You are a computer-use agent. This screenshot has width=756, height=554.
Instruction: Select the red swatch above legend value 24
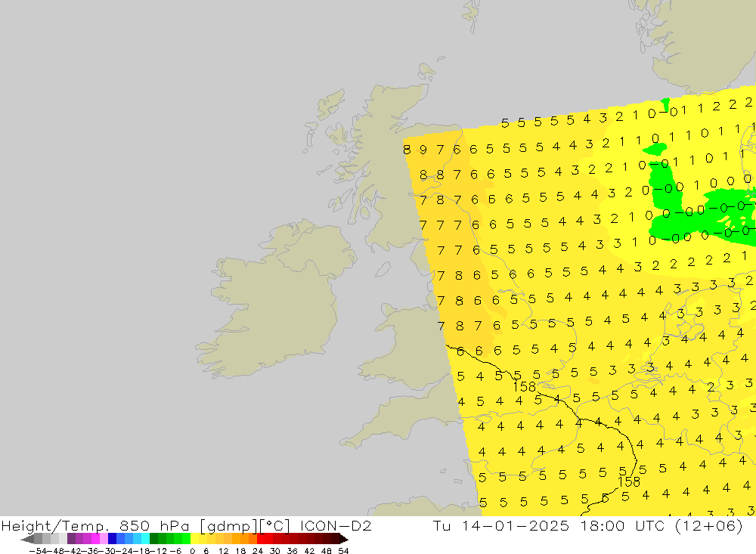click(x=261, y=539)
